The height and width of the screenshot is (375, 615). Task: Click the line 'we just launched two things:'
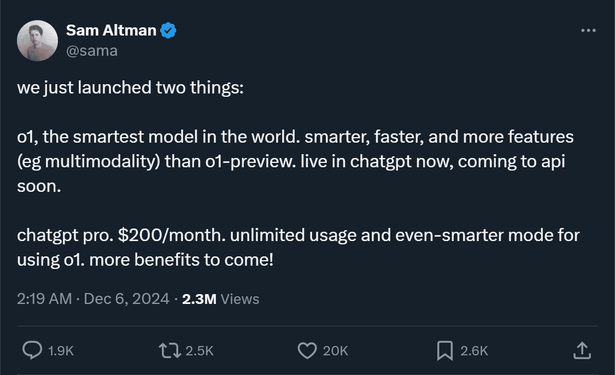point(130,87)
